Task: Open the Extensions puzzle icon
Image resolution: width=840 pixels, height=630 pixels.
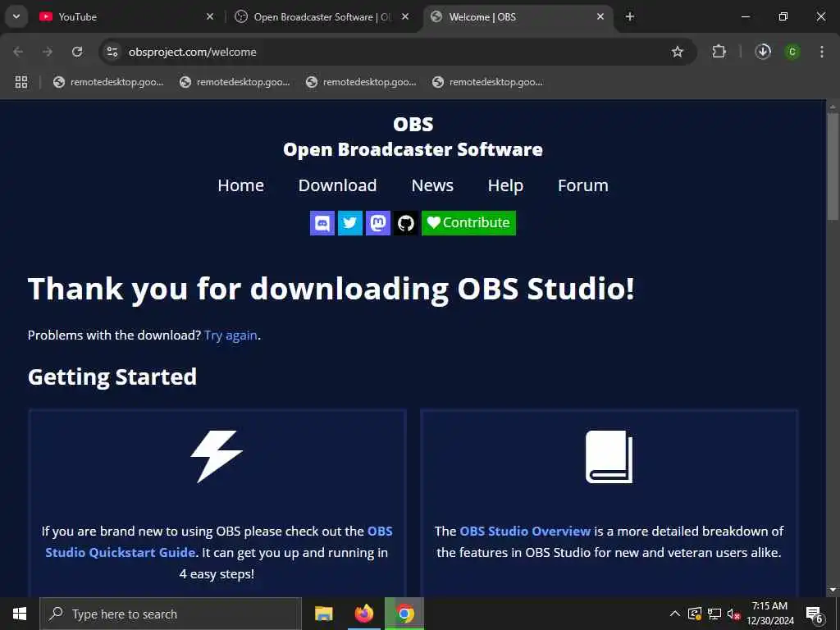Action: point(719,52)
